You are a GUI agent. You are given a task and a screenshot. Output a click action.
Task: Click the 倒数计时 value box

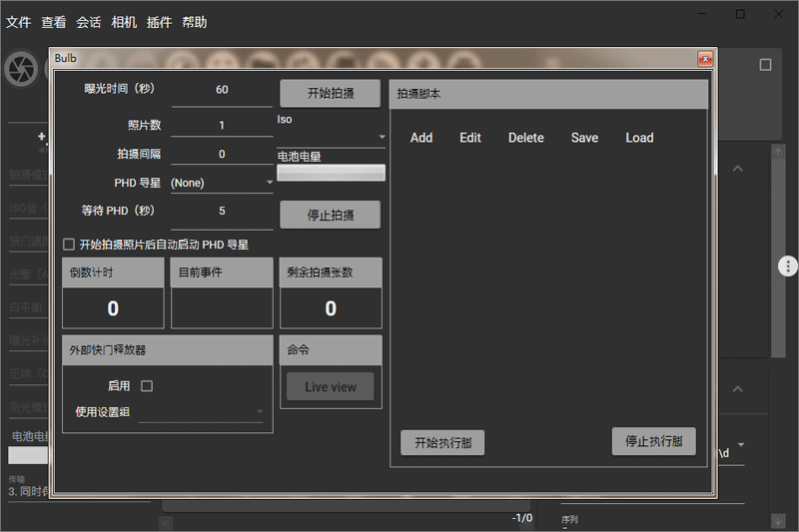tap(113, 308)
